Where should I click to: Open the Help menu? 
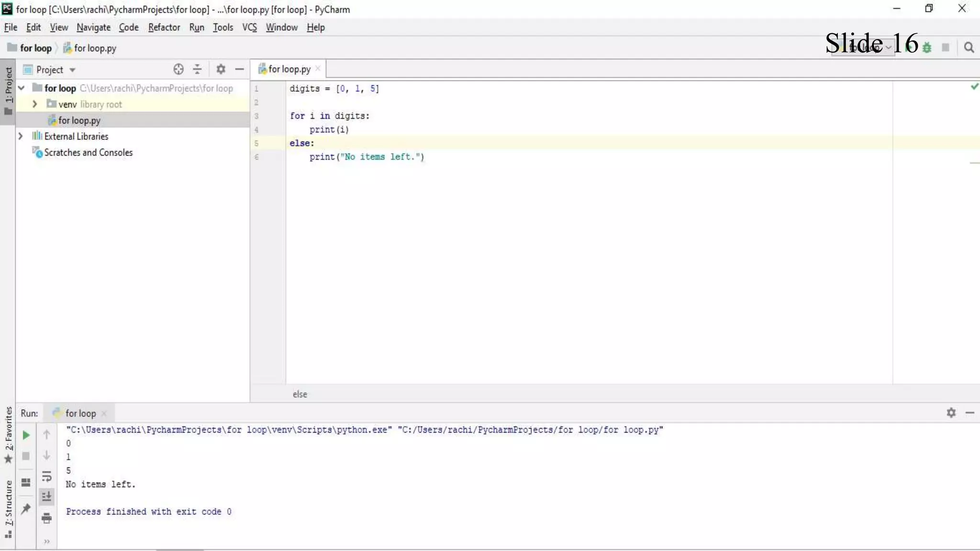pos(316,27)
